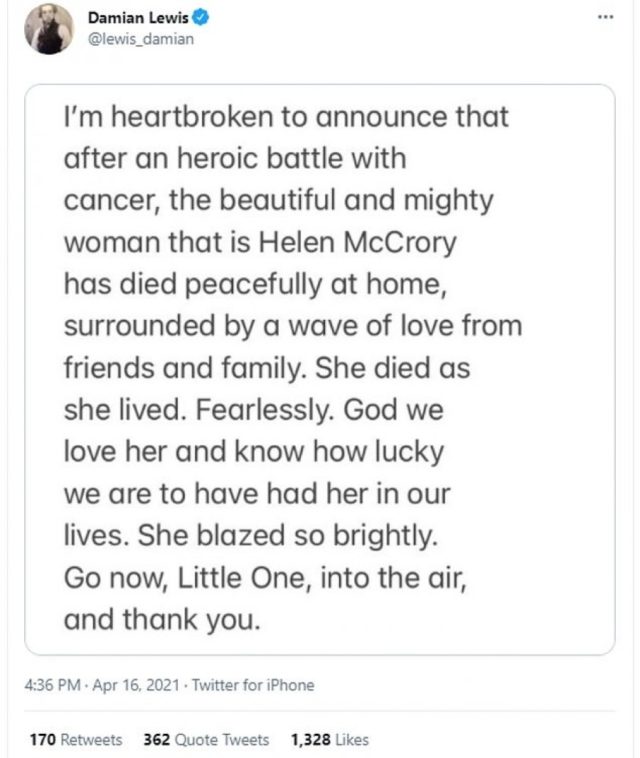Click the "surrounded by a wave" line
Screen dimensions: 640x758
[x=293, y=326]
